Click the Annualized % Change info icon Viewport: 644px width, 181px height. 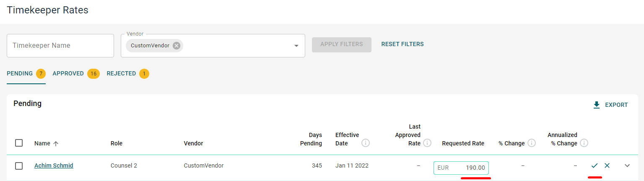[584, 143]
